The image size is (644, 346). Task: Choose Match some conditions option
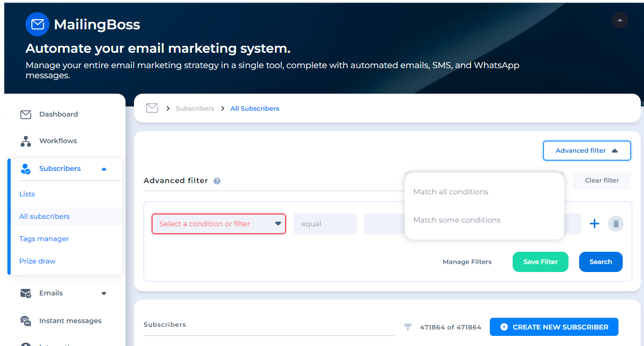[x=457, y=220]
